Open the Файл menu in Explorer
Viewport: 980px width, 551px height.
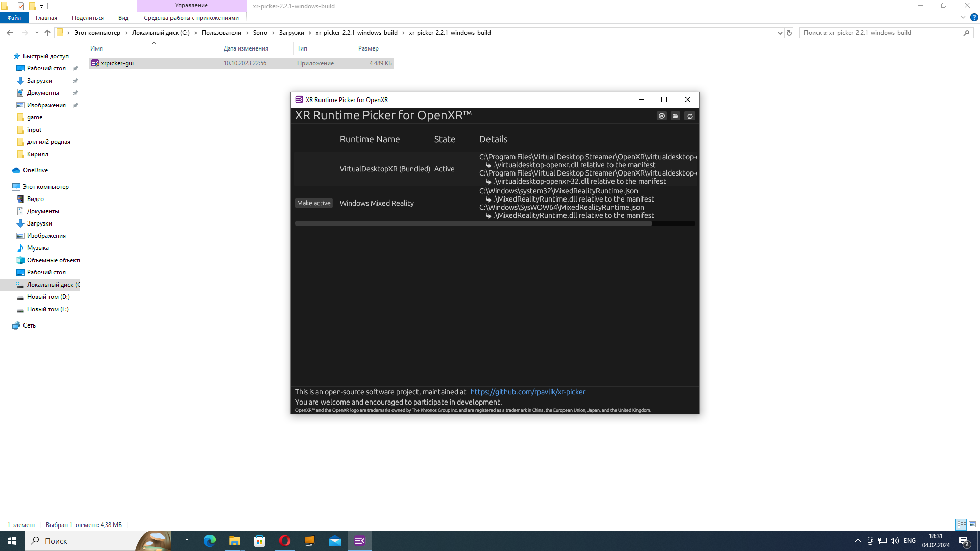14,18
